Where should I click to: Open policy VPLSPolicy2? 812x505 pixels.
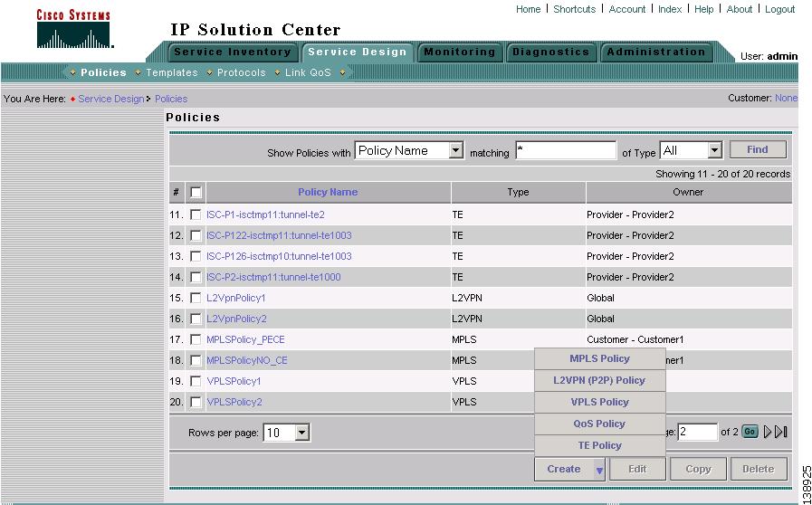(234, 402)
